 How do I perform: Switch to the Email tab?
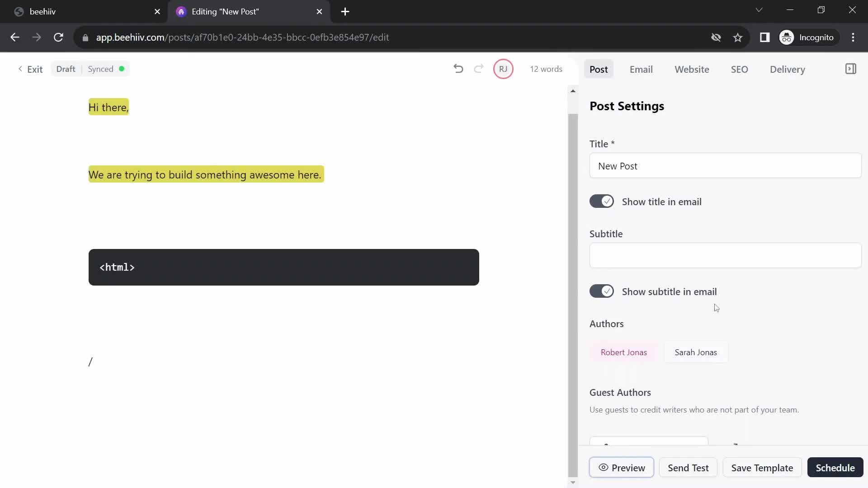click(x=641, y=70)
